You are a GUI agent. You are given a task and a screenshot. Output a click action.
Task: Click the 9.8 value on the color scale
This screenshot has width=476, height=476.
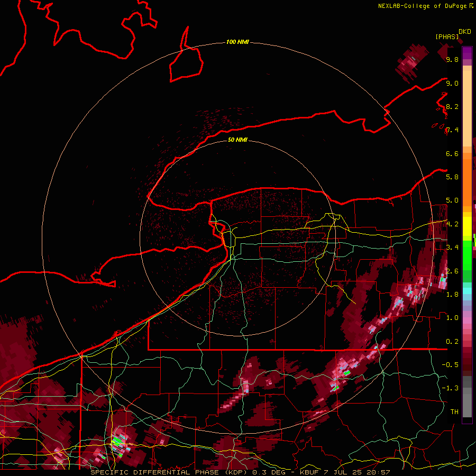pyautogui.click(x=452, y=59)
